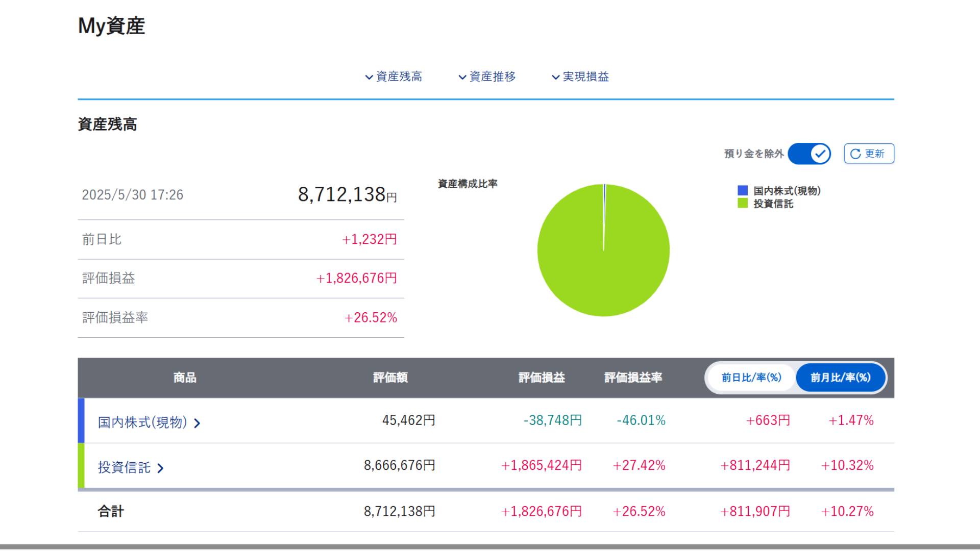This screenshot has height=551, width=980.
Task: Click the 評価額 column header
Action: point(390,378)
